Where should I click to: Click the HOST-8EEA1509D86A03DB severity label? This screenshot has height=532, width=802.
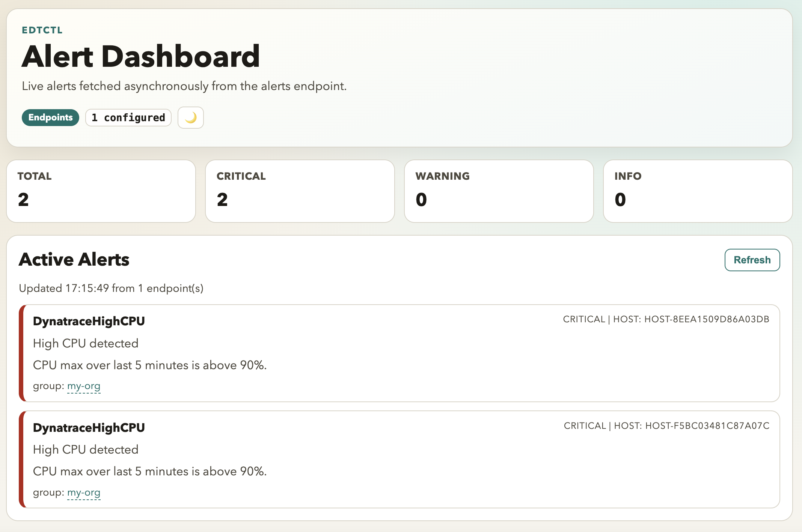click(x=666, y=319)
